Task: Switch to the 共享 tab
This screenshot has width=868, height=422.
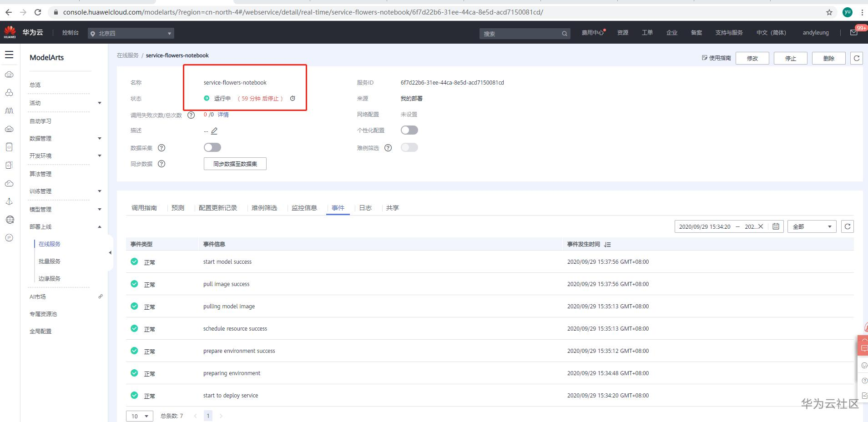Action: [x=393, y=208]
